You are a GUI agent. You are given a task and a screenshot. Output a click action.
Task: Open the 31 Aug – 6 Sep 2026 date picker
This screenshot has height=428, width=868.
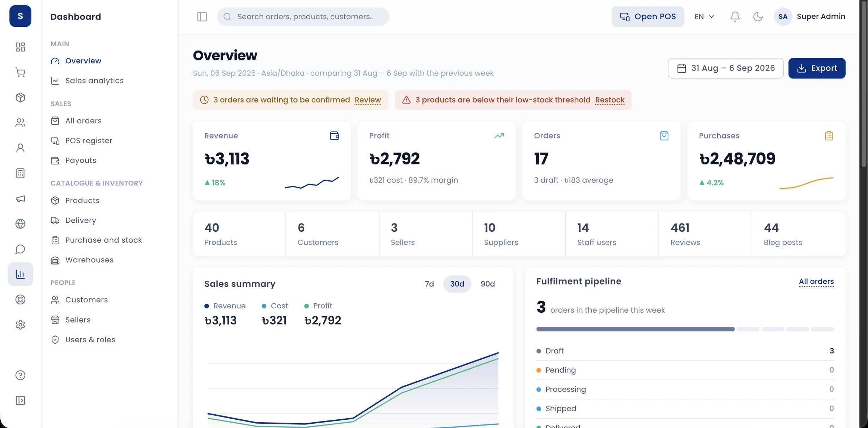726,68
